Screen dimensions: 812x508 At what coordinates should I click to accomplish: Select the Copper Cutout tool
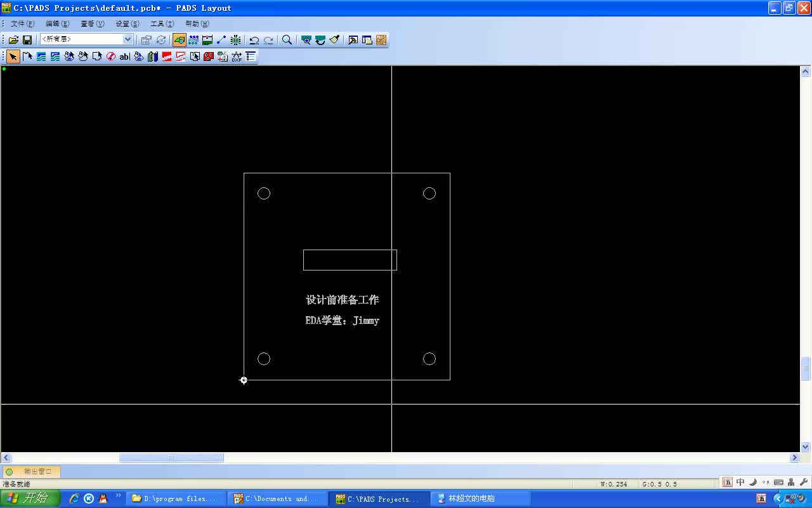(x=55, y=57)
